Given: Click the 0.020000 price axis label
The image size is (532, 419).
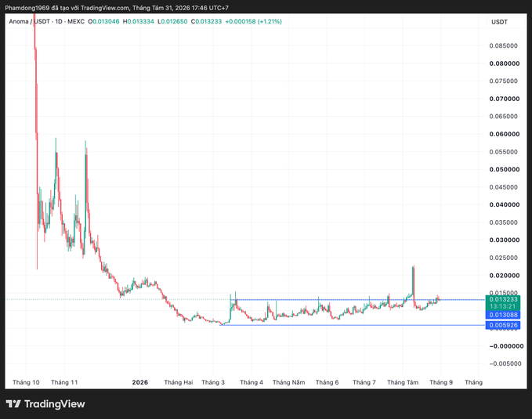Looking at the screenshot, I should 504,276.
